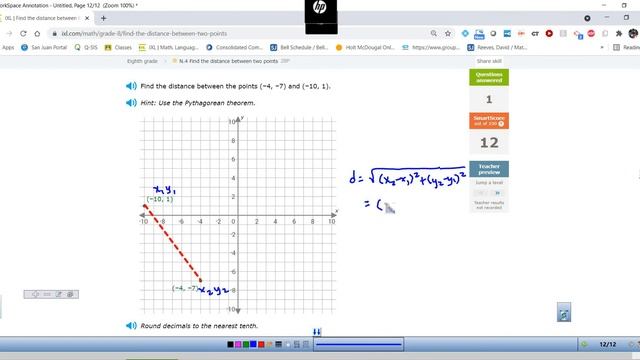Open the IXL Math, Language bookmark
The image size is (640, 360).
169,47
